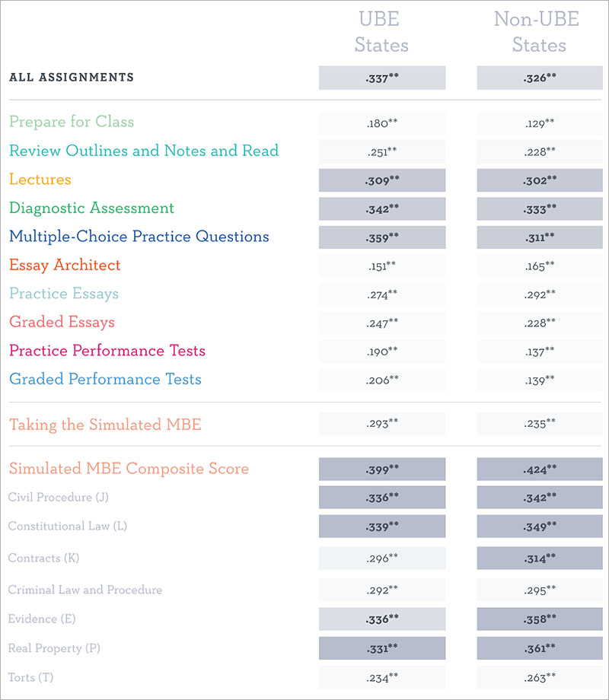This screenshot has width=609, height=700.
Task: Click the Essay Architect label
Action: pyautogui.click(x=65, y=265)
